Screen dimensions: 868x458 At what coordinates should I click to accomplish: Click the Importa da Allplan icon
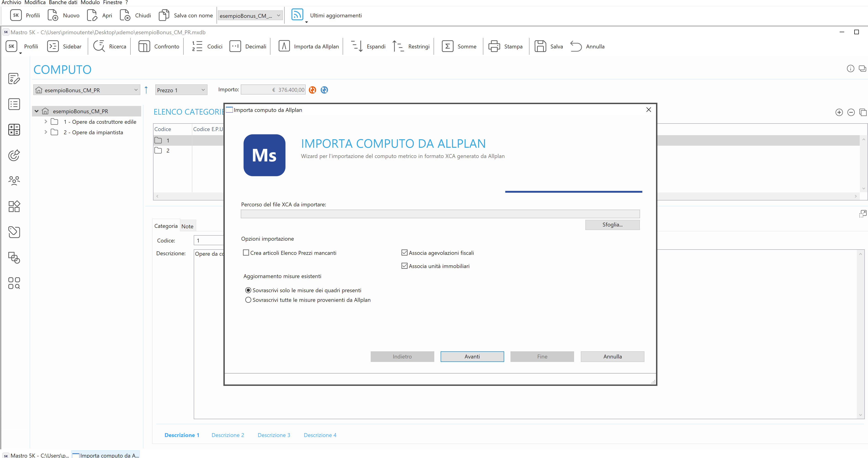[284, 46]
